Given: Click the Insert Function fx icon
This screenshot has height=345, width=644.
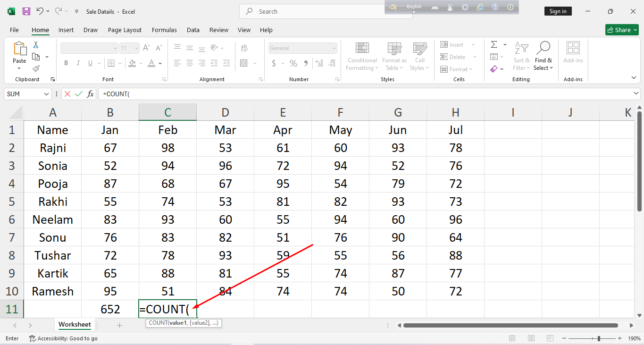Looking at the screenshot, I should (90, 94).
